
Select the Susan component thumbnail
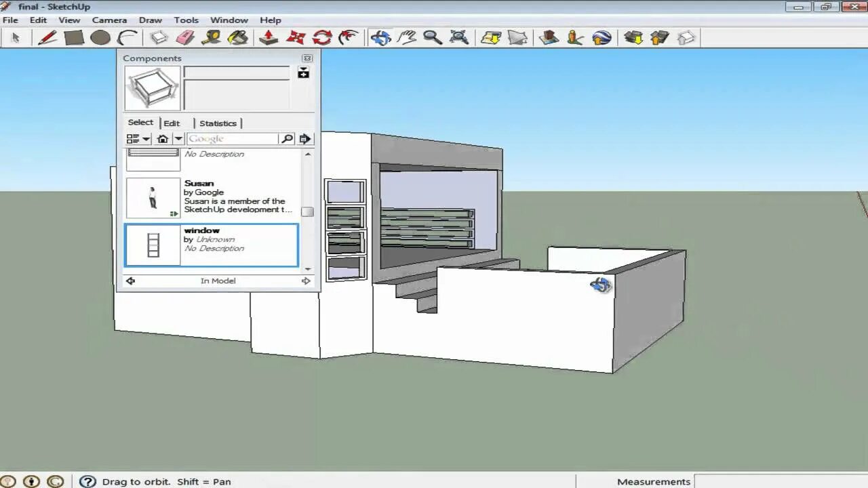[153, 198]
